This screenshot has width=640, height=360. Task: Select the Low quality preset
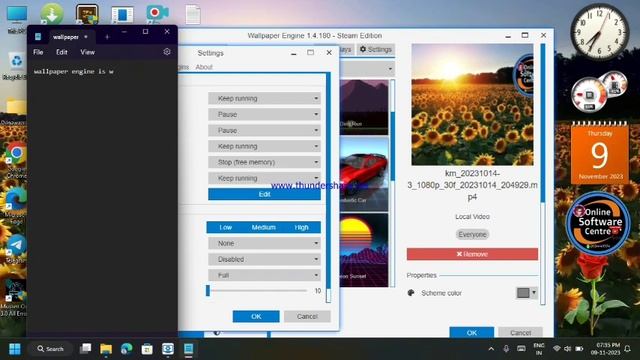coord(226,227)
